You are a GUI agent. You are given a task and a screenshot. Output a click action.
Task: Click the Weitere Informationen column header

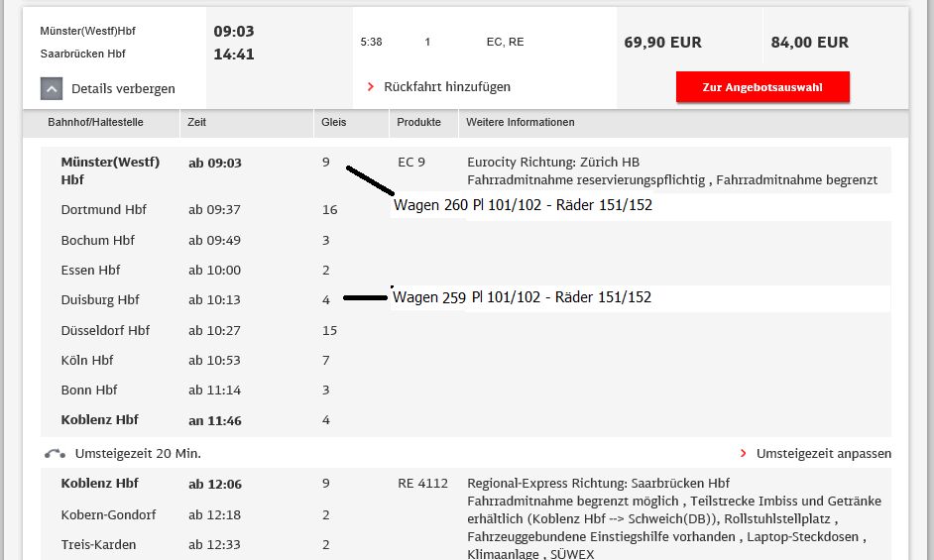pyautogui.click(x=521, y=123)
